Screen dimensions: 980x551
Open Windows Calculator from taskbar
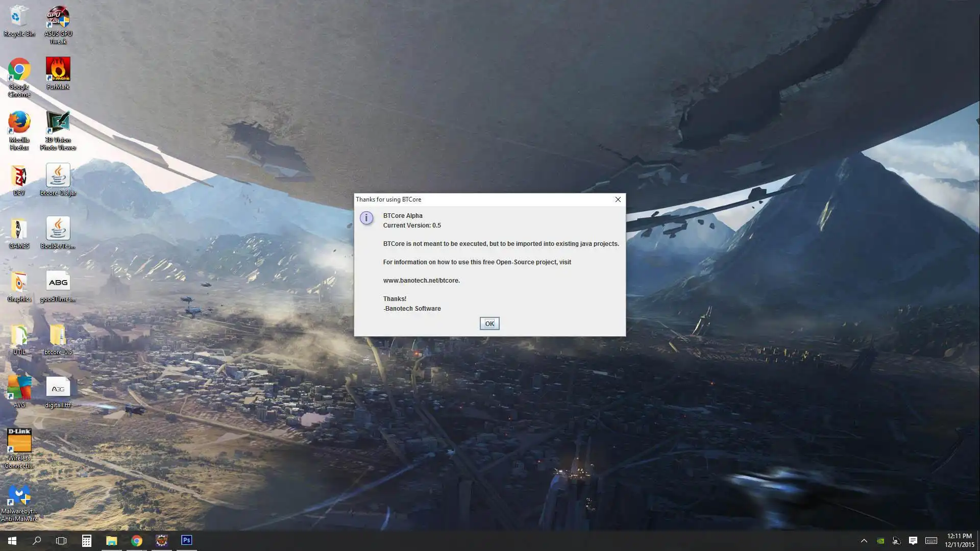coord(86,540)
